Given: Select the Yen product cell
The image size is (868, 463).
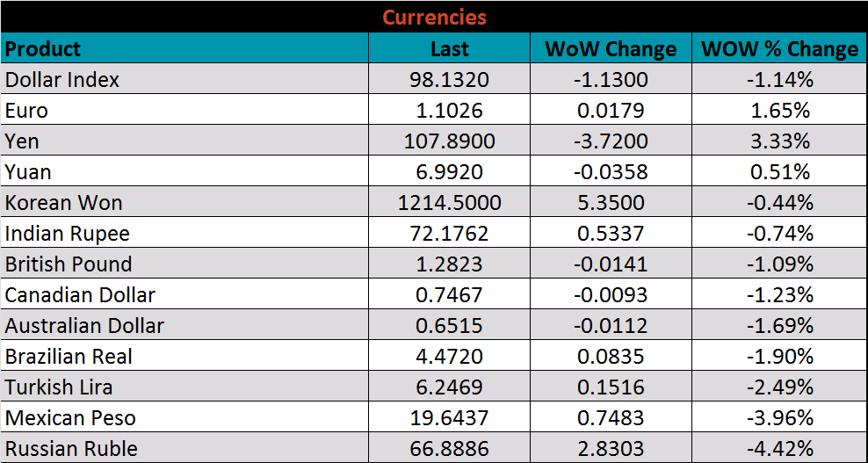Looking at the screenshot, I should (x=22, y=141).
